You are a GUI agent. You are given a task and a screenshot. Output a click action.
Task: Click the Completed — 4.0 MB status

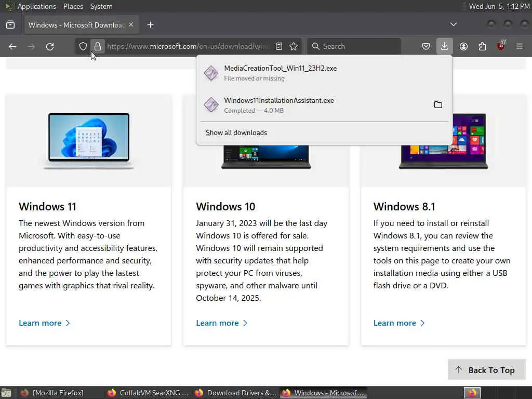254,111
